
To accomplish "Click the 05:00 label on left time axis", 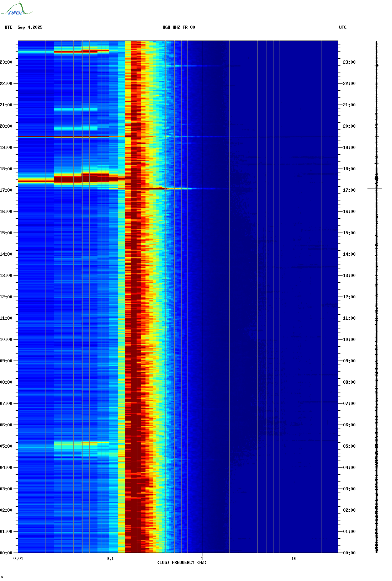I will pyautogui.click(x=6, y=446).
